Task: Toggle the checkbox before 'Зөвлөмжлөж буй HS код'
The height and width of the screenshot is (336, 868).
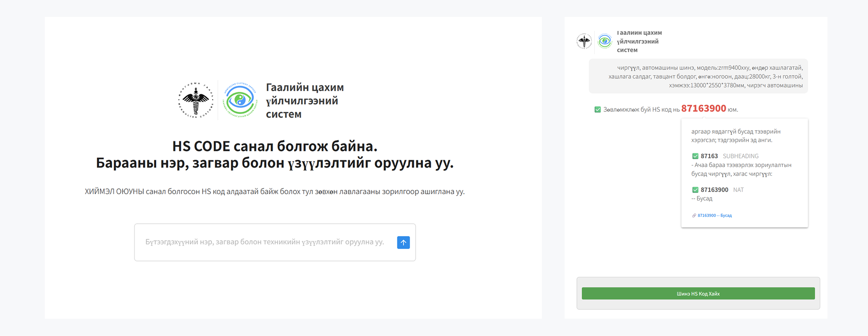Action: point(598,109)
